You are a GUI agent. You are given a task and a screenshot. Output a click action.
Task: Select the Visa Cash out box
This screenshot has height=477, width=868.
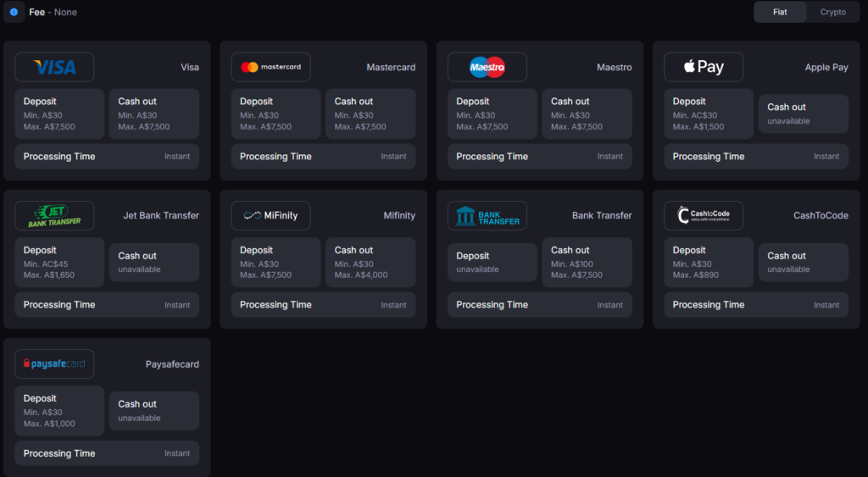(x=154, y=114)
